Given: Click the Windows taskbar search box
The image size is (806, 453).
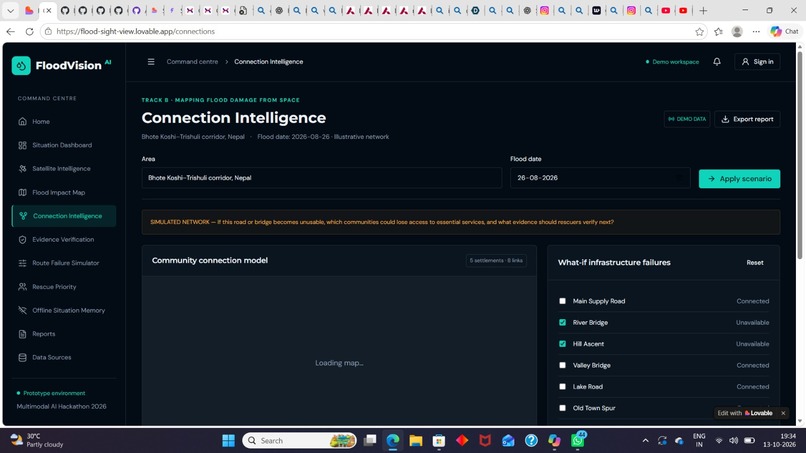Looking at the screenshot, I should click(299, 441).
